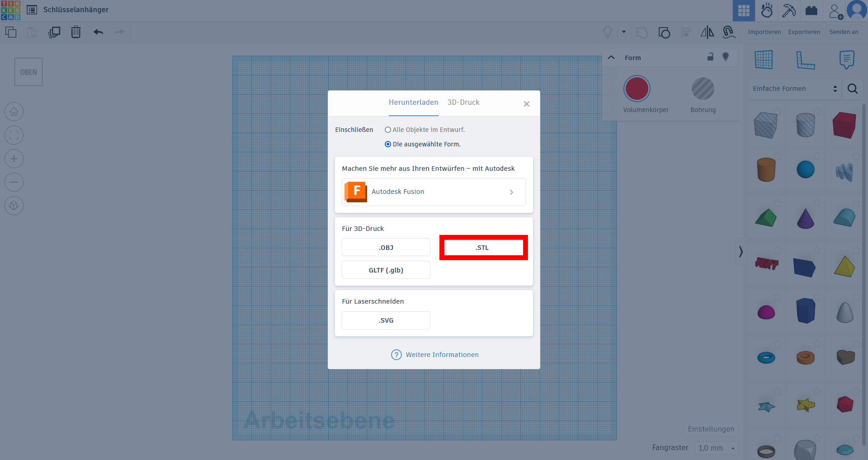The height and width of the screenshot is (460, 868).
Task: Click the Tinkercad logo
Action: click(x=10, y=10)
